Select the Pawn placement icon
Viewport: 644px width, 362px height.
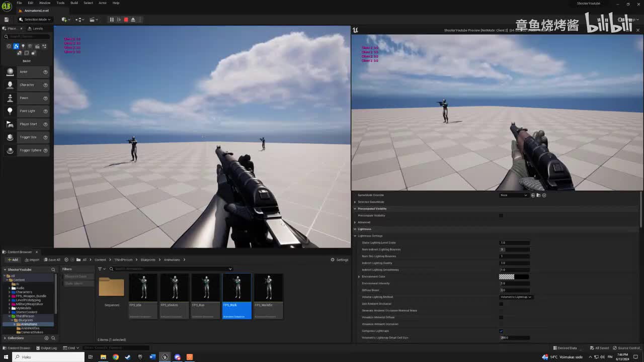tap(10, 98)
